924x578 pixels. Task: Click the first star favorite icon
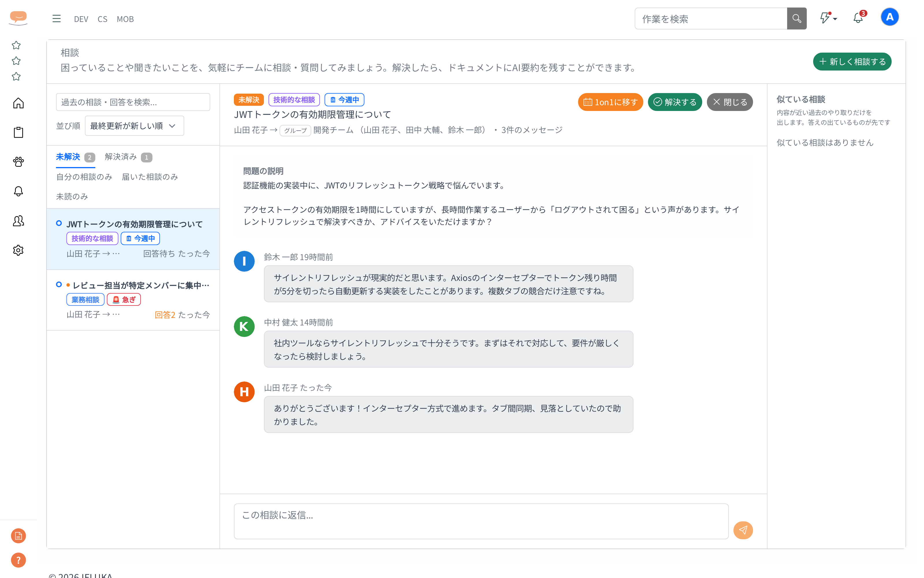[x=16, y=45]
